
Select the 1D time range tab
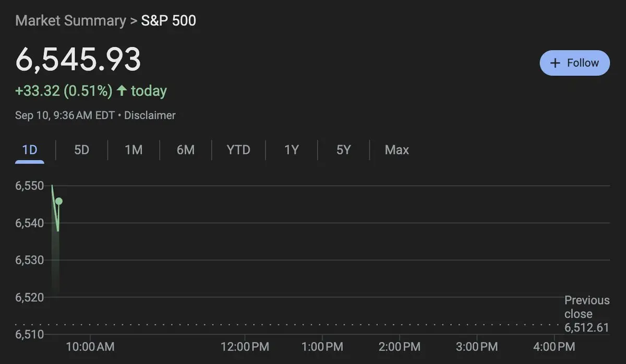30,150
